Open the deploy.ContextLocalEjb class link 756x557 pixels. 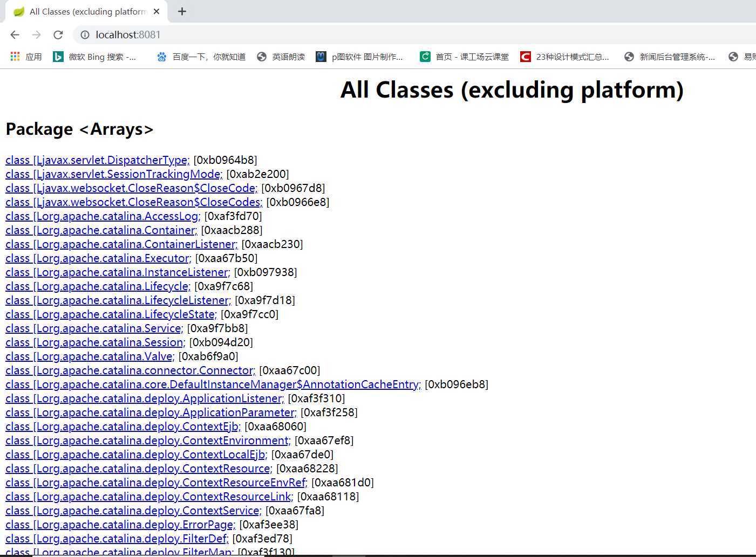tap(137, 455)
